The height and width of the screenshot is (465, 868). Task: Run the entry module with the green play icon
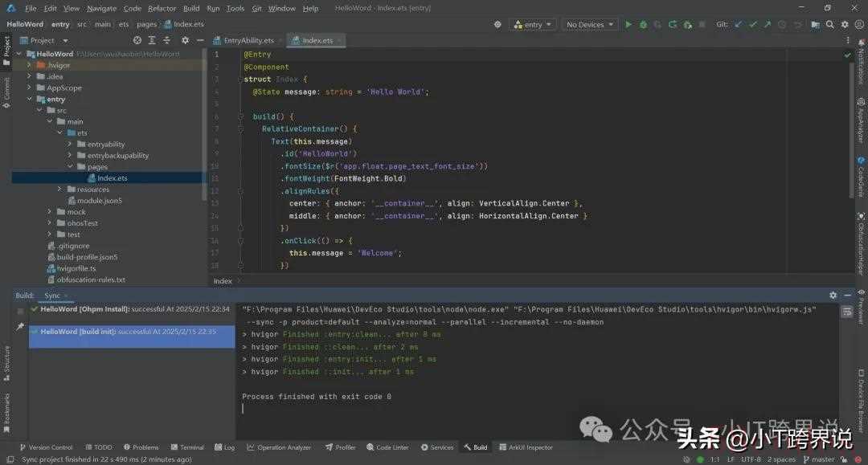tap(628, 24)
